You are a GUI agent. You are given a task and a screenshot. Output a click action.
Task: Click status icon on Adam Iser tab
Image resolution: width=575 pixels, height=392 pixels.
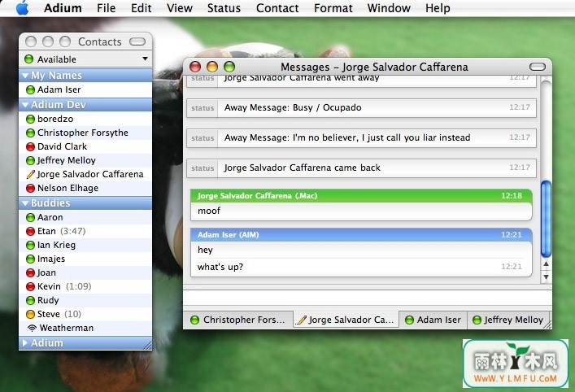pos(409,320)
